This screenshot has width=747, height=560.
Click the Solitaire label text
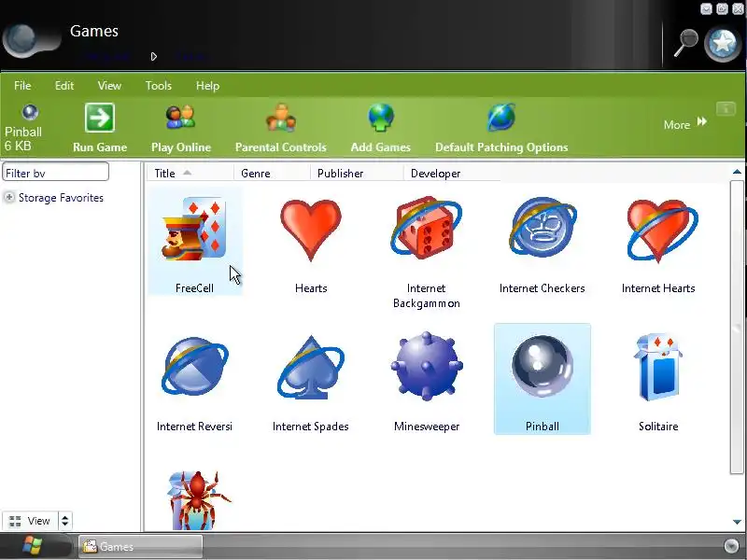tap(658, 427)
